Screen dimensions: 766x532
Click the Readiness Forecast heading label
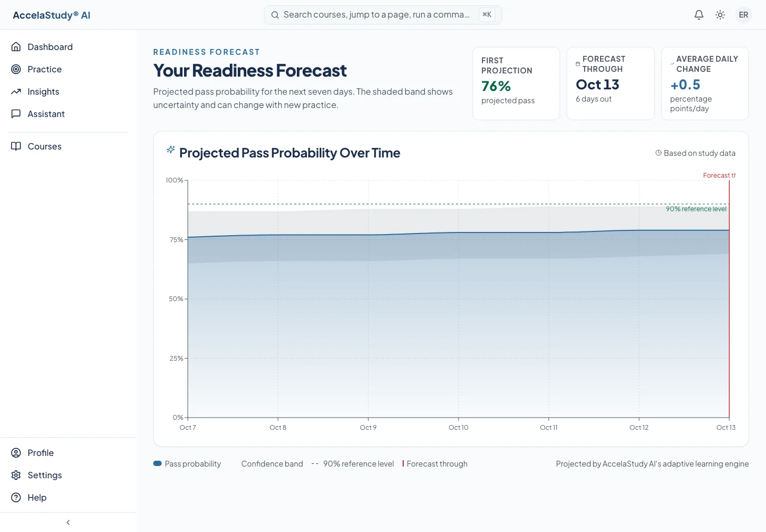pyautogui.click(x=206, y=52)
